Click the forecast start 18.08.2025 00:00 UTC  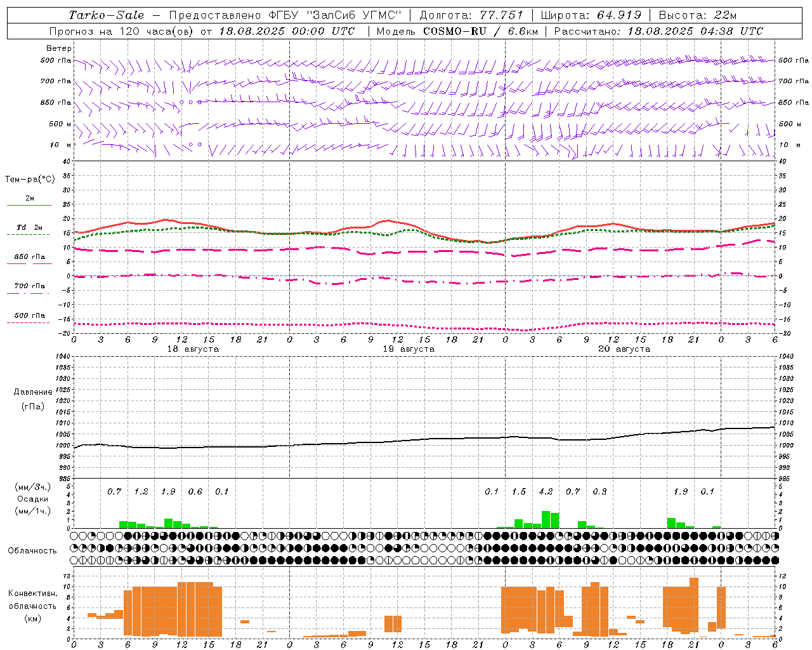287,31
